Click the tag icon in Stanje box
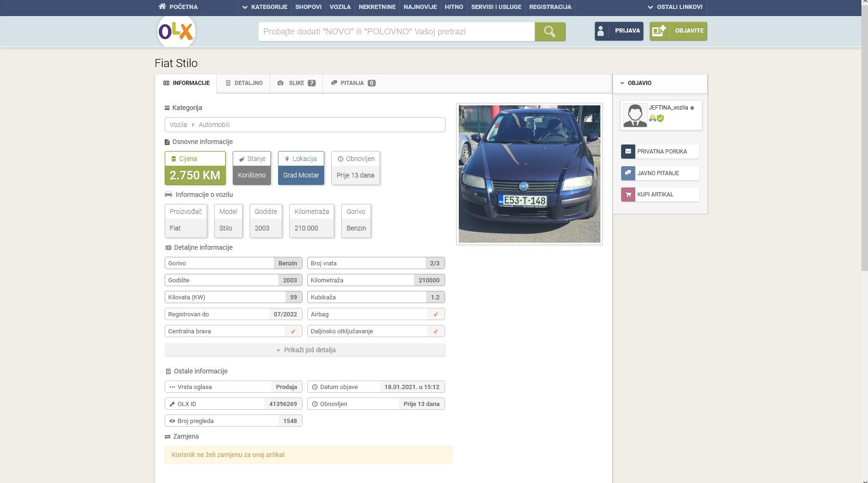868x483 pixels. coord(242,159)
